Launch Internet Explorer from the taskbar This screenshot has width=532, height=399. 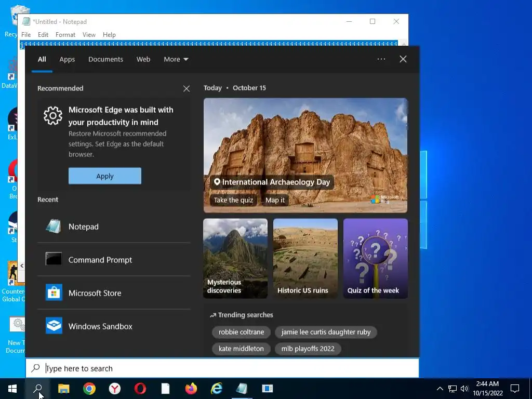pos(217,389)
